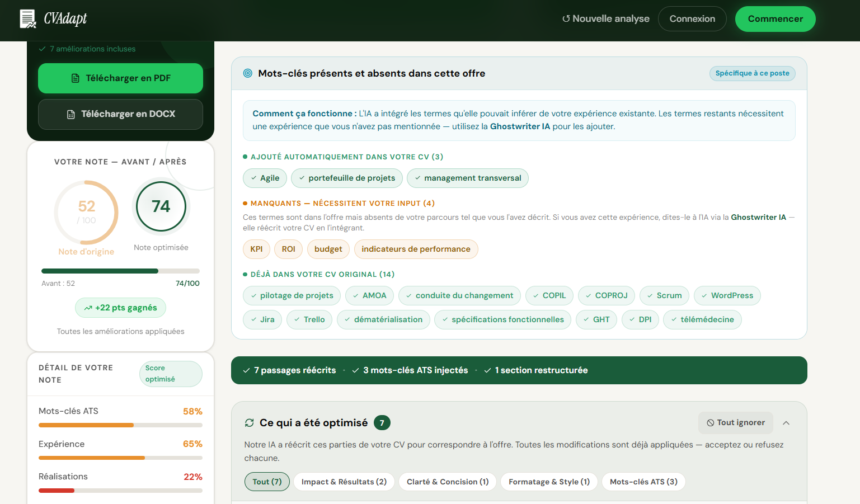Switch to the Impact & Résultats filter tab
Viewport: 860px width, 504px height.
[x=344, y=482]
